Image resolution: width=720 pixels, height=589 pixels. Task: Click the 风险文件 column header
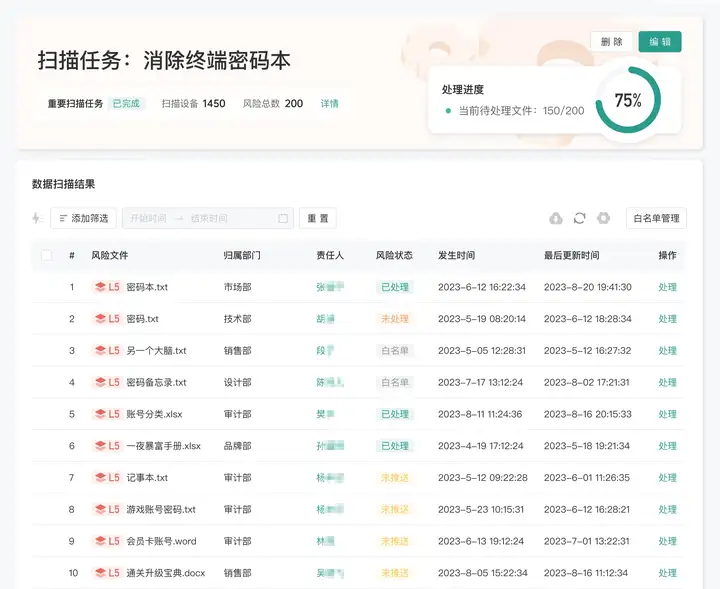point(109,255)
